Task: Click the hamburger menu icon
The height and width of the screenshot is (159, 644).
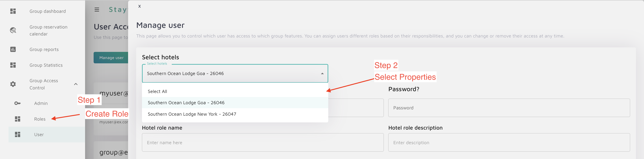Action: (x=97, y=10)
